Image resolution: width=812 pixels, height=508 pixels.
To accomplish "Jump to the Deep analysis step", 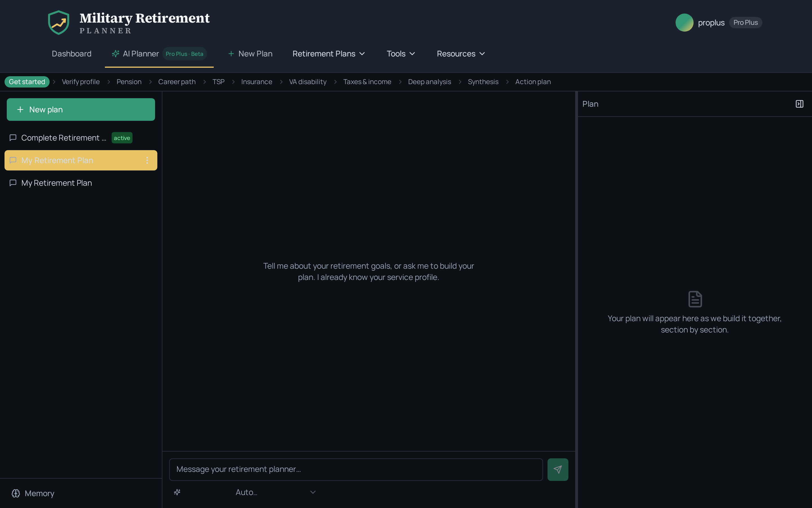I will [x=429, y=82].
